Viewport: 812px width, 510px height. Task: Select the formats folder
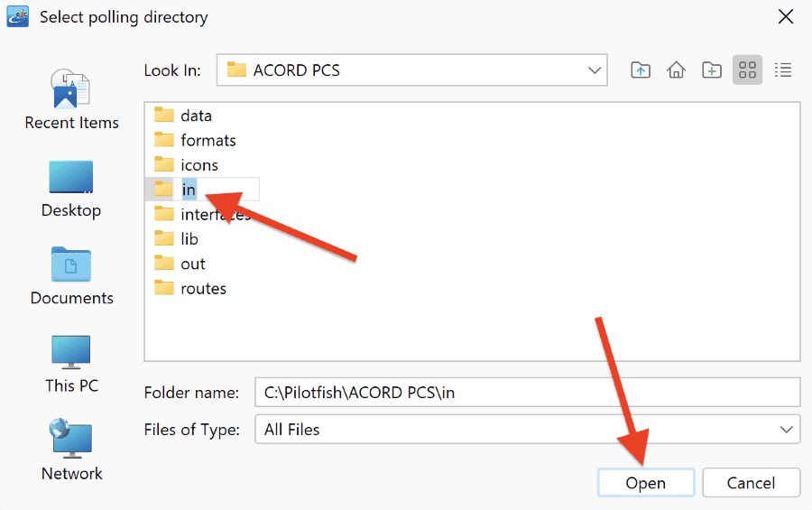pyautogui.click(x=195, y=140)
